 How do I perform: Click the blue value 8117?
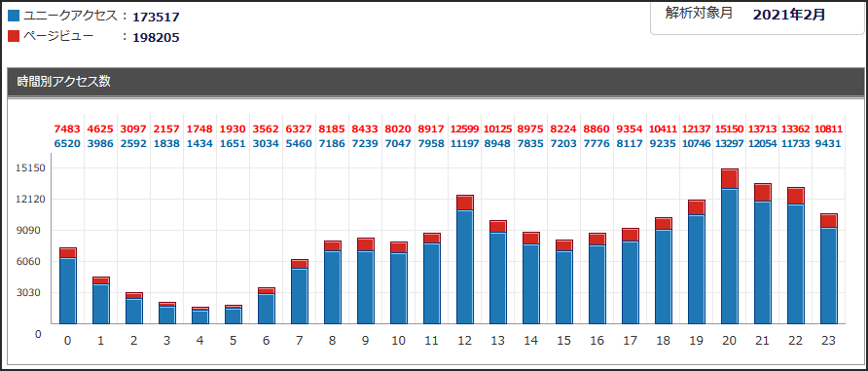(631, 143)
